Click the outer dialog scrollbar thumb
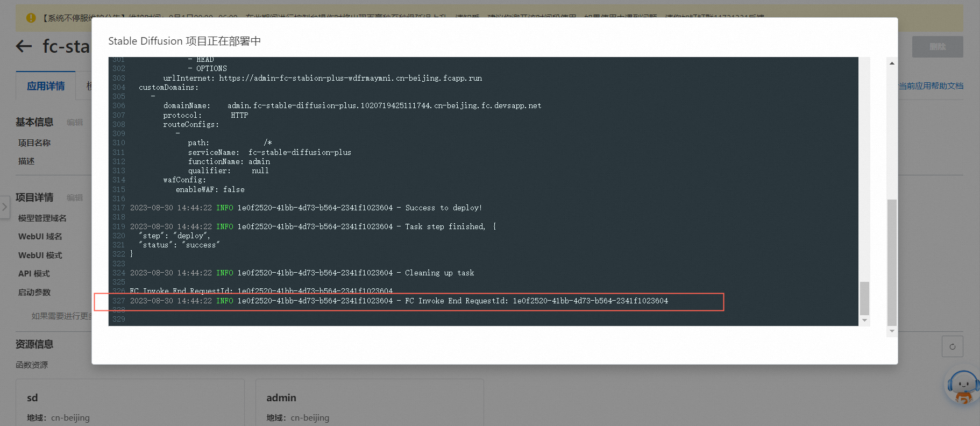Screen dimensions: 980x426 [x=892, y=262]
